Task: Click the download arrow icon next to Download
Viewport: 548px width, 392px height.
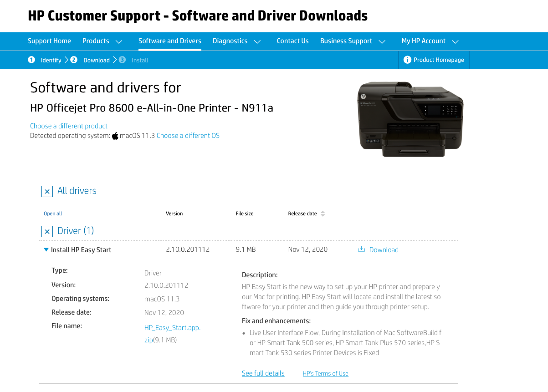Action: click(x=362, y=249)
